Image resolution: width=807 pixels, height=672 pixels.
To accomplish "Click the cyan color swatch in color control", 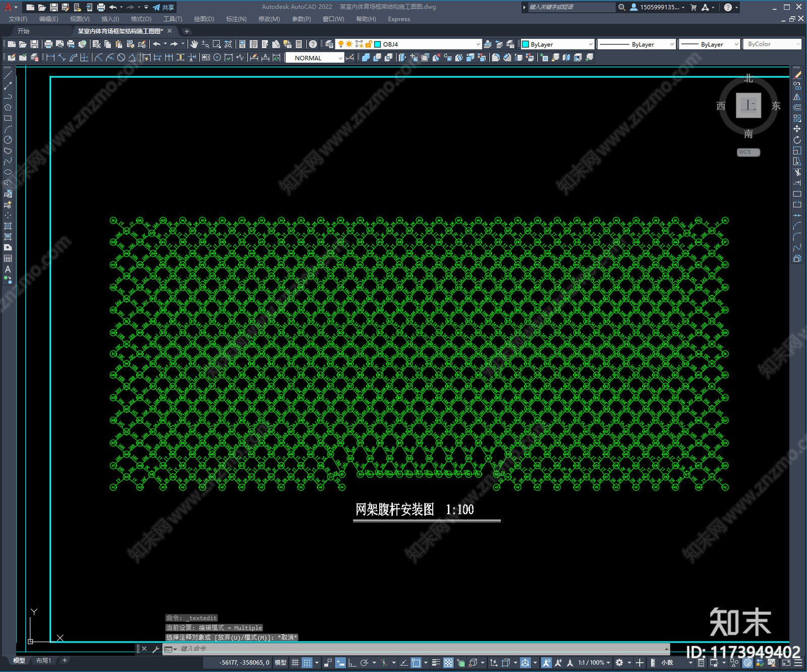I will click(x=526, y=44).
